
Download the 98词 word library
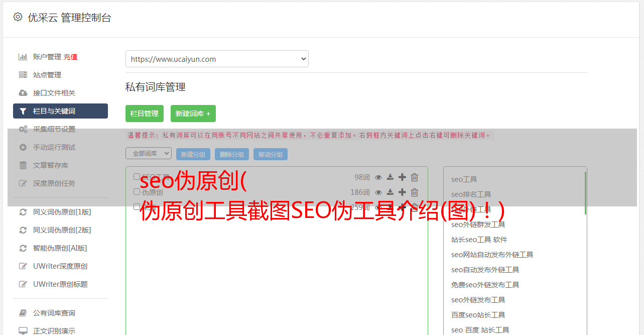tap(390, 177)
